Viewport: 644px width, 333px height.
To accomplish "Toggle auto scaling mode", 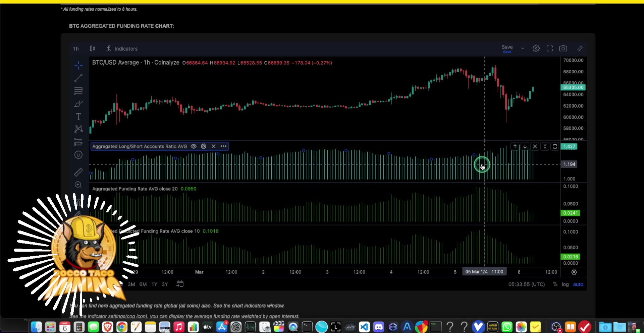I will [x=579, y=284].
